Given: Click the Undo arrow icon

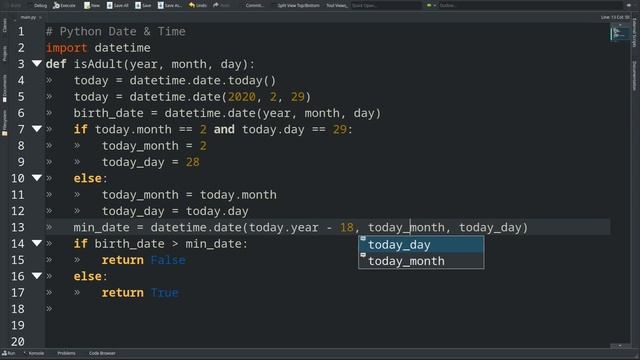Looking at the screenshot, I should [191, 5].
